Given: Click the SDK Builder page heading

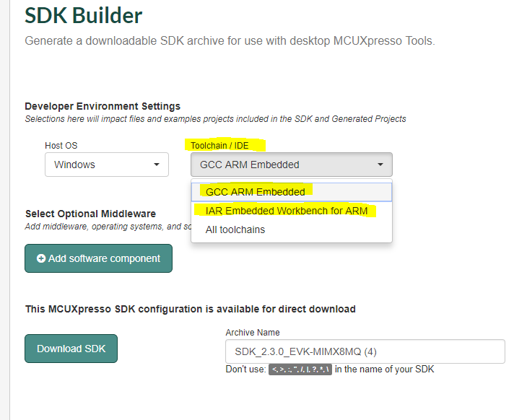Looking at the screenshot, I should pyautogui.click(x=83, y=15).
